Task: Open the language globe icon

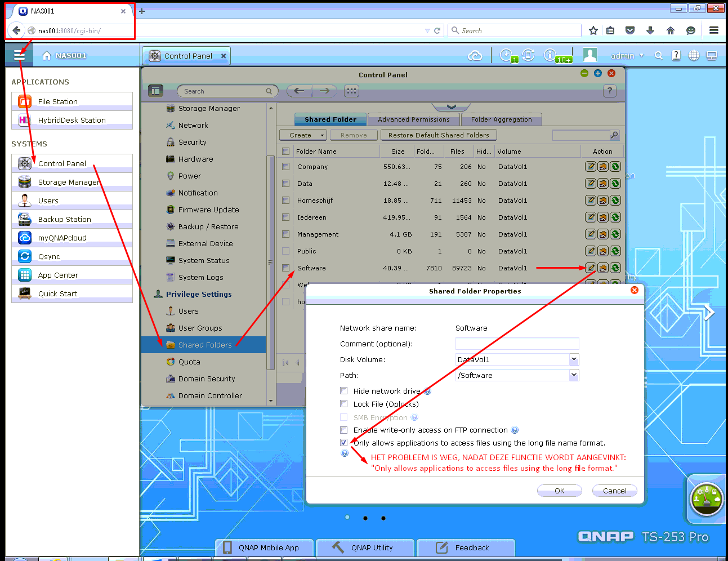Action: pos(694,55)
